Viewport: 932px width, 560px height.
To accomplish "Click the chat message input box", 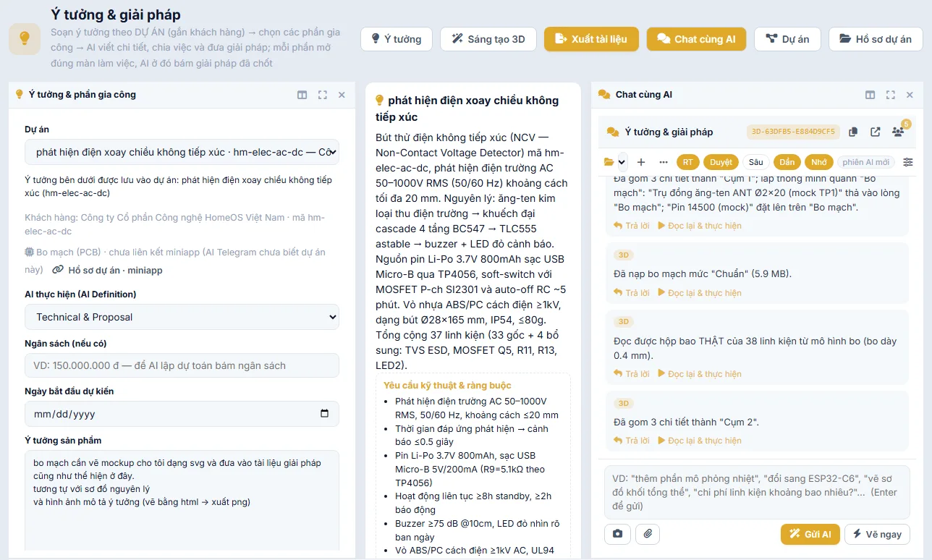I will pyautogui.click(x=757, y=492).
